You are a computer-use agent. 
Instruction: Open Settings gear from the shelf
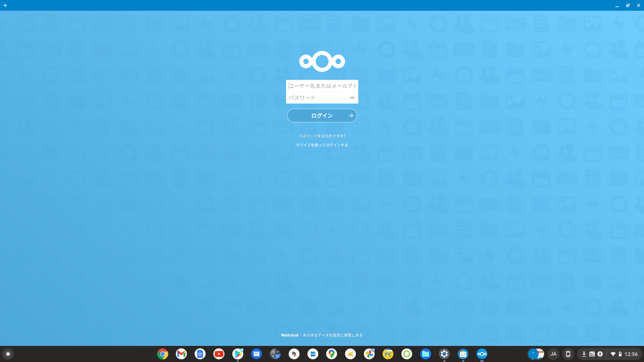tap(444, 354)
